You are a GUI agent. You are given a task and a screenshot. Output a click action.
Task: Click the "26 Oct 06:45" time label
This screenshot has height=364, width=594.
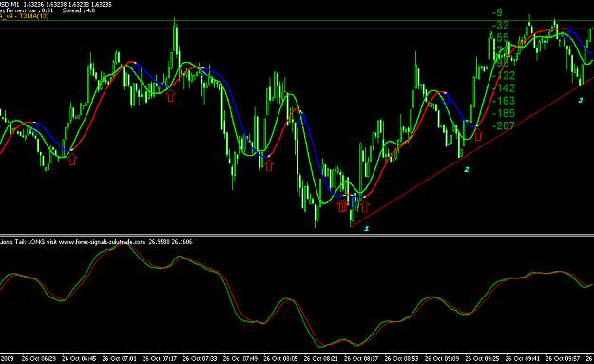[x=79, y=358]
